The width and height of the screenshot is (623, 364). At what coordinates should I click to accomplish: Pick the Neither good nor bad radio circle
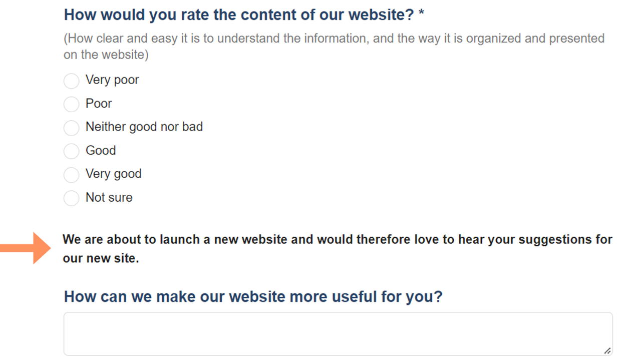72,128
